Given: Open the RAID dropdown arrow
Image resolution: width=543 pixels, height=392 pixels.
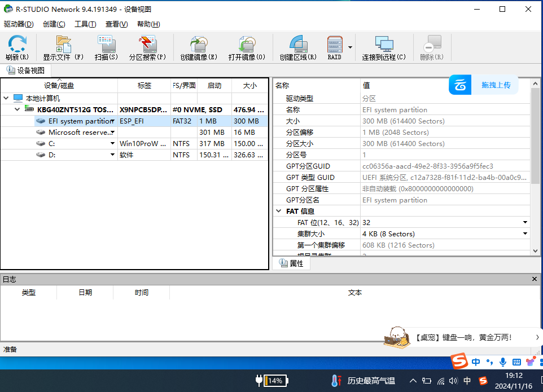Looking at the screenshot, I should click(351, 47).
